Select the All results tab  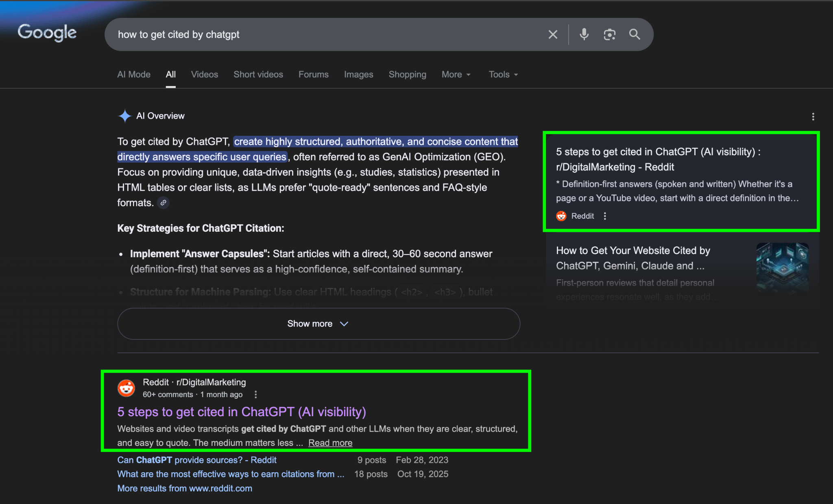(x=171, y=74)
